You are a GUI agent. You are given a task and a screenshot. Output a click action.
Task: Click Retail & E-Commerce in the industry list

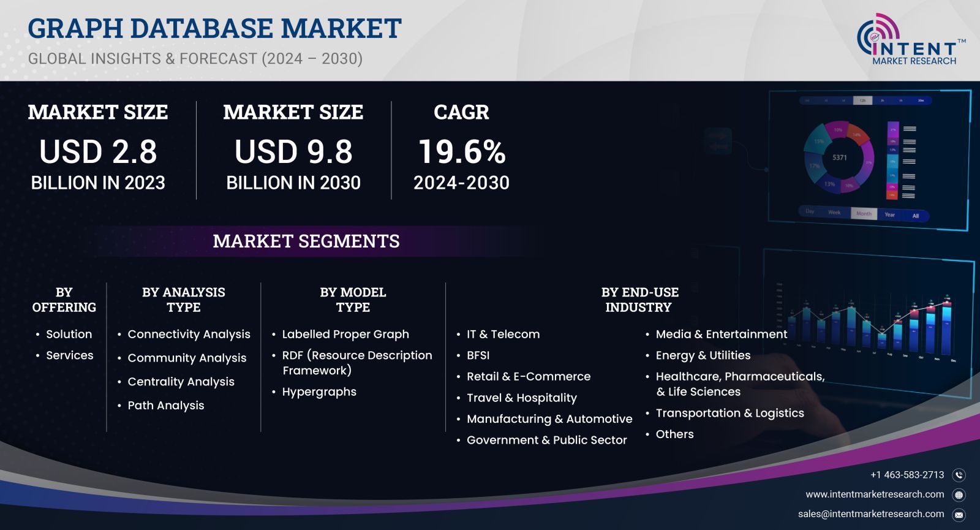click(x=529, y=376)
